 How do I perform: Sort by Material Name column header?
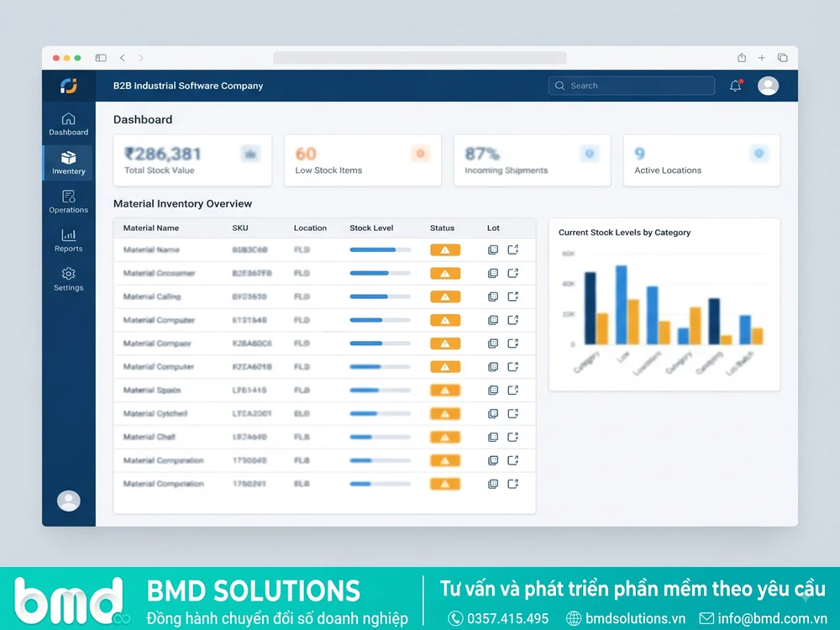[x=151, y=228]
